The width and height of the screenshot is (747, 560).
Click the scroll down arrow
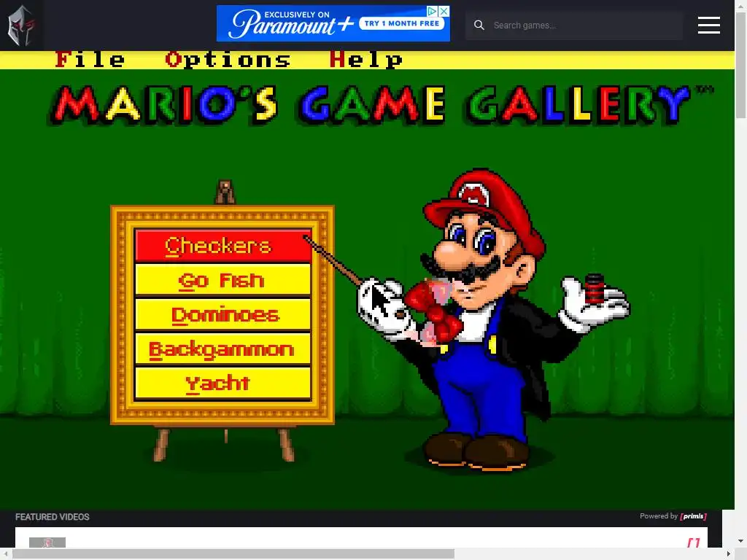pyautogui.click(x=741, y=541)
